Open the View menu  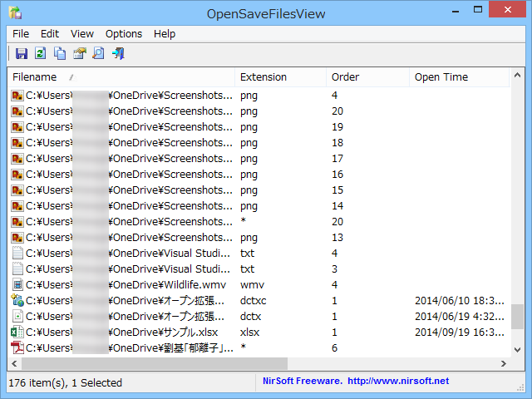click(x=82, y=34)
